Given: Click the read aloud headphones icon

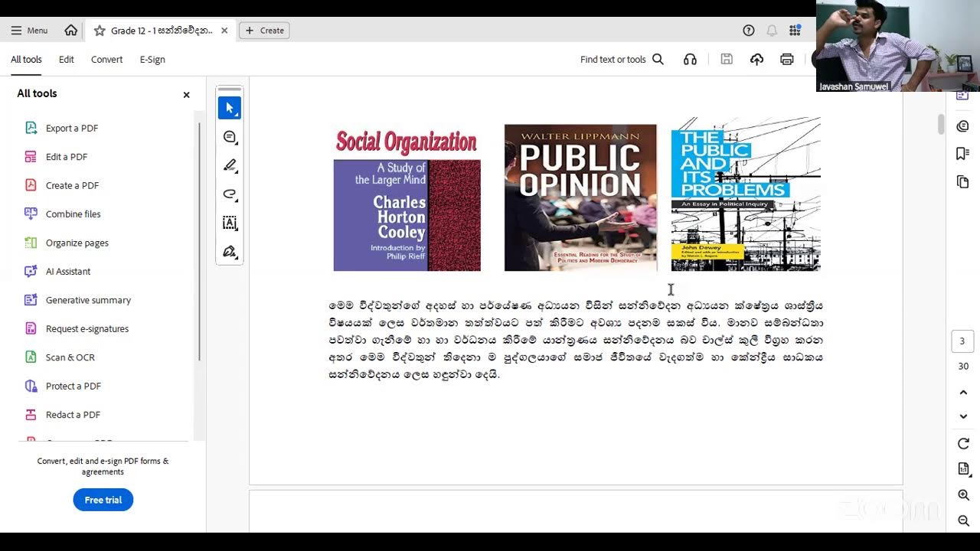Looking at the screenshot, I should click(x=690, y=60).
